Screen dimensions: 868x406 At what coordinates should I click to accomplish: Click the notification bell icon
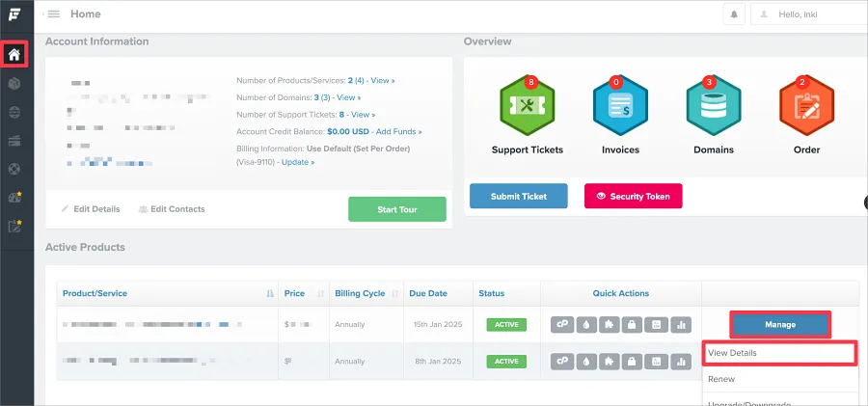coord(736,14)
